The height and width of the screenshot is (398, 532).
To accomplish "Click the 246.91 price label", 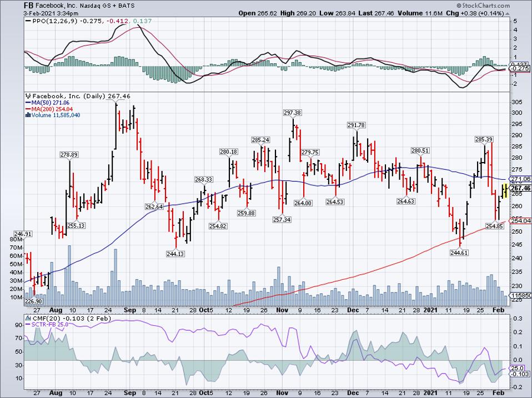I will (23, 234).
